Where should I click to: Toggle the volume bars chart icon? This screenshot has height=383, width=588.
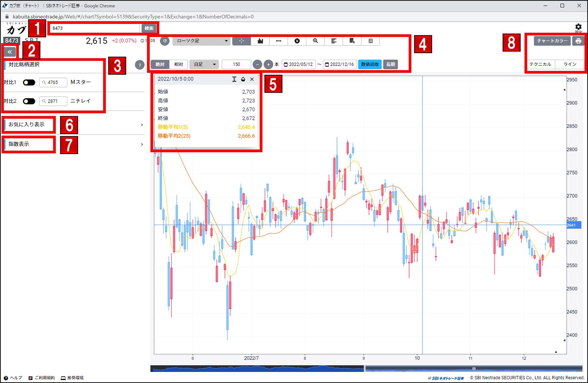click(260, 41)
